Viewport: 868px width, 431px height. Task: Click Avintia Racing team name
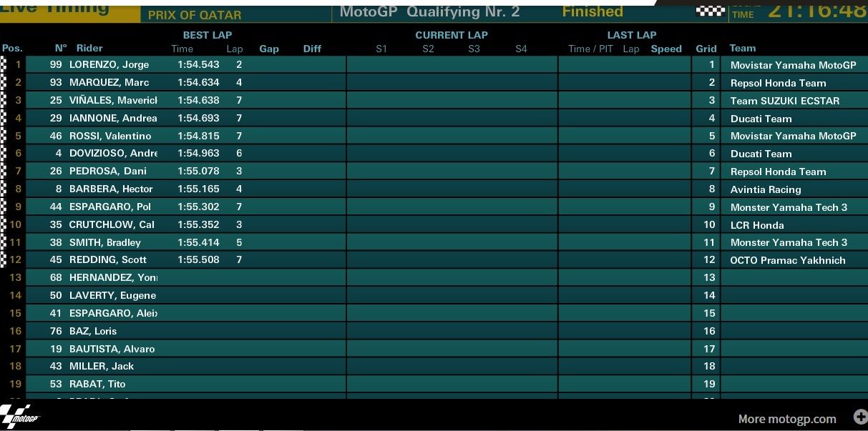click(766, 190)
